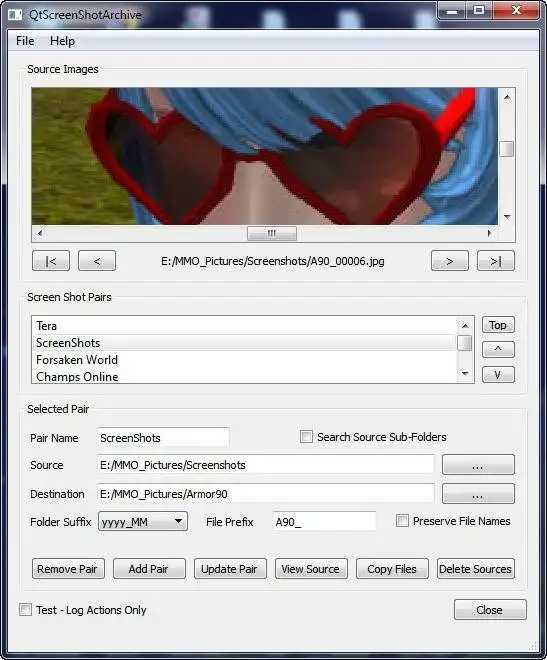Click the Remove Pair button
Viewport: 547px width, 660px height.
point(68,569)
